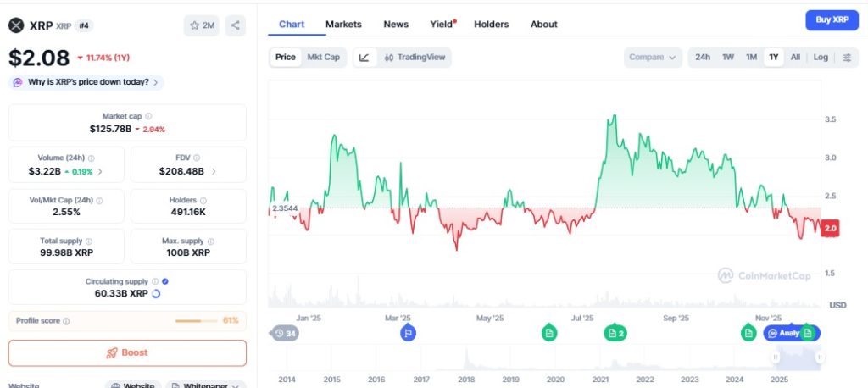Switch to TradingView chart view
868x388 pixels.
click(x=415, y=58)
